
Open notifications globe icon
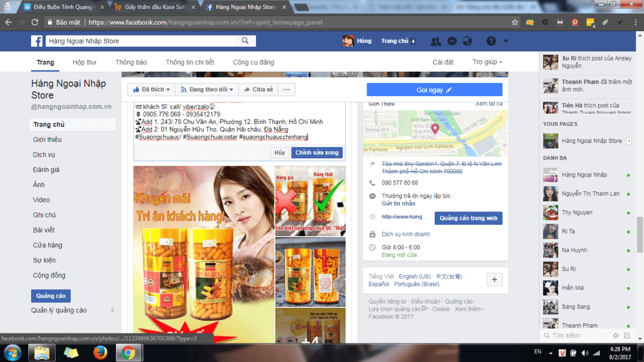(467, 41)
